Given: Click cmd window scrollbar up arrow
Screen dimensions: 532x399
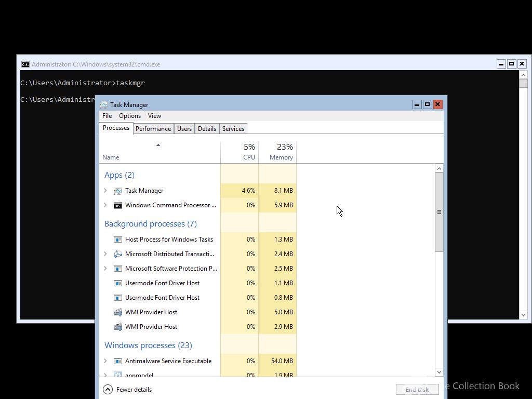Looking at the screenshot, I should (x=523, y=75).
